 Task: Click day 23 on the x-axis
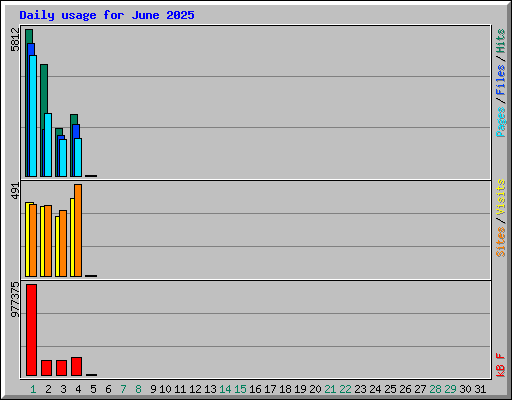[360, 389]
